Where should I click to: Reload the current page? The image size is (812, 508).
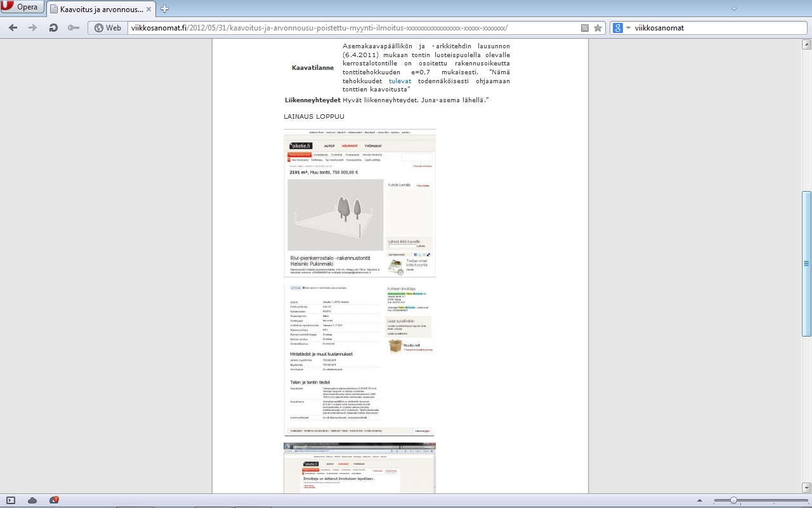tap(53, 28)
